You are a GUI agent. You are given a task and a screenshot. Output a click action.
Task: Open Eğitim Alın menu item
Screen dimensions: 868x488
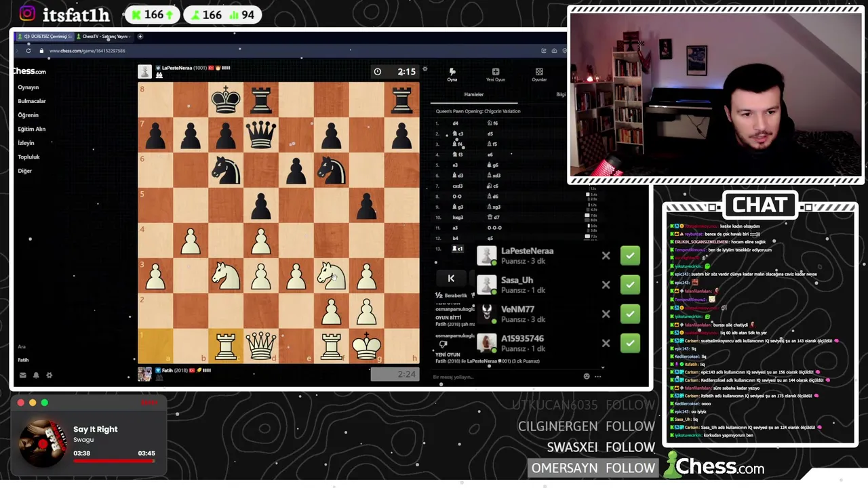point(31,129)
